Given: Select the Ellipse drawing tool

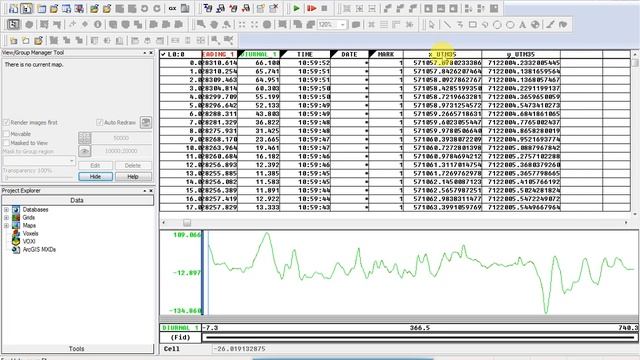Looking at the screenshot, I should (x=510, y=24).
